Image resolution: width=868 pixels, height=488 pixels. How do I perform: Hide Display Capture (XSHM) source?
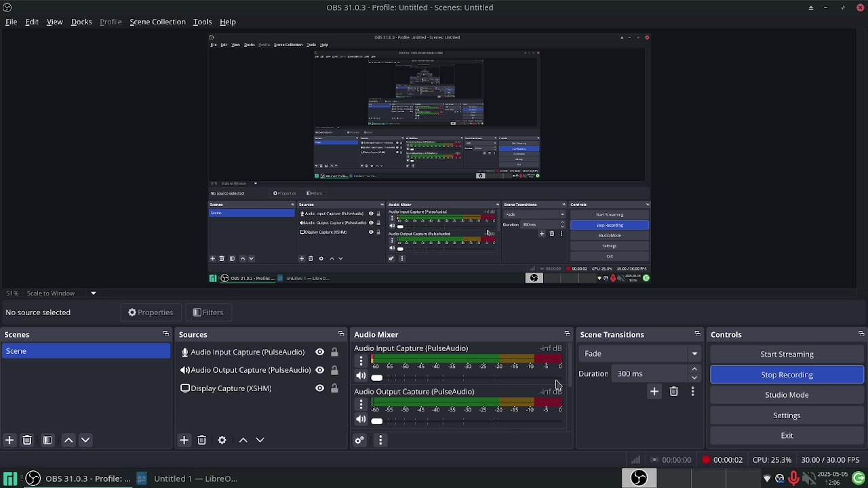point(320,388)
